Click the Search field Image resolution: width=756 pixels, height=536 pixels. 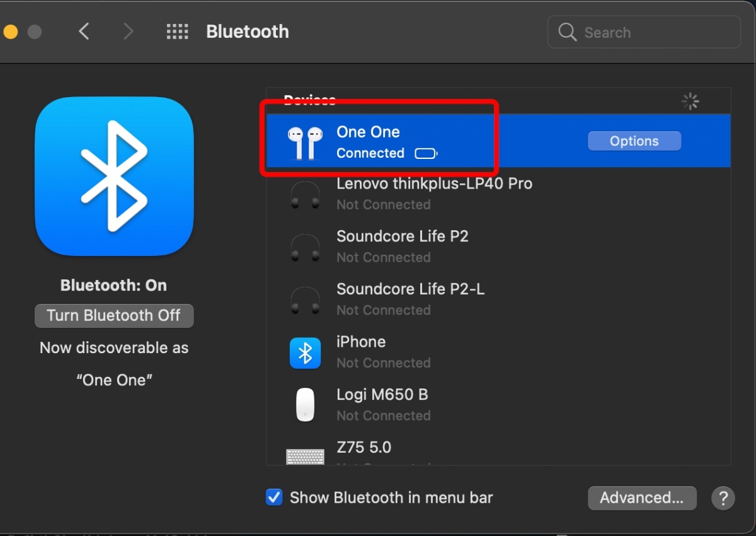pyautogui.click(x=644, y=32)
